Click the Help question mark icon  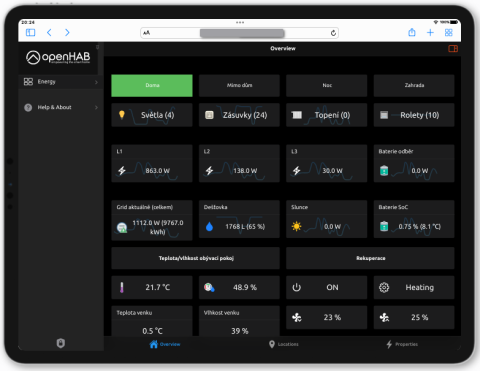(28, 107)
